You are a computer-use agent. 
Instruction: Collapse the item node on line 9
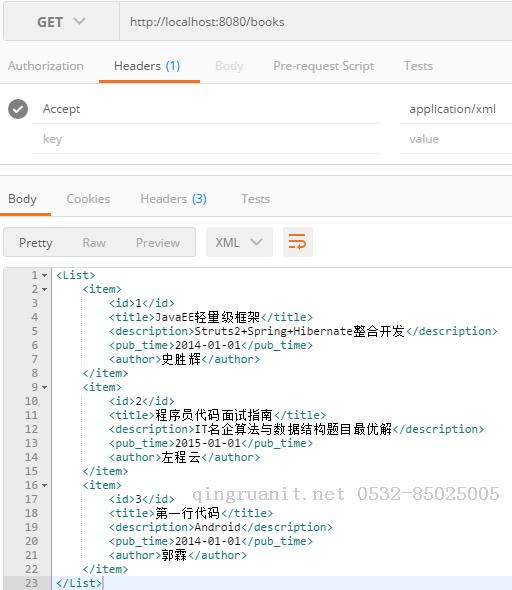(45, 387)
